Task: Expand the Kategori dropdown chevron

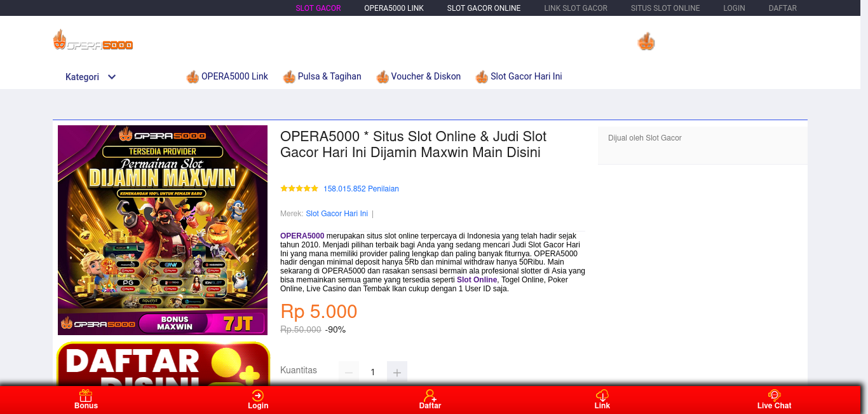Action: (112, 77)
